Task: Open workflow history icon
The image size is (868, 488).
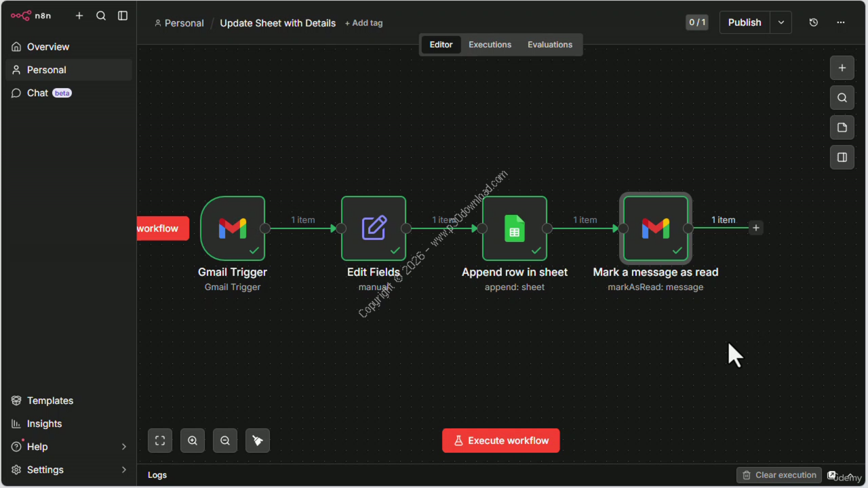Action: (x=814, y=22)
